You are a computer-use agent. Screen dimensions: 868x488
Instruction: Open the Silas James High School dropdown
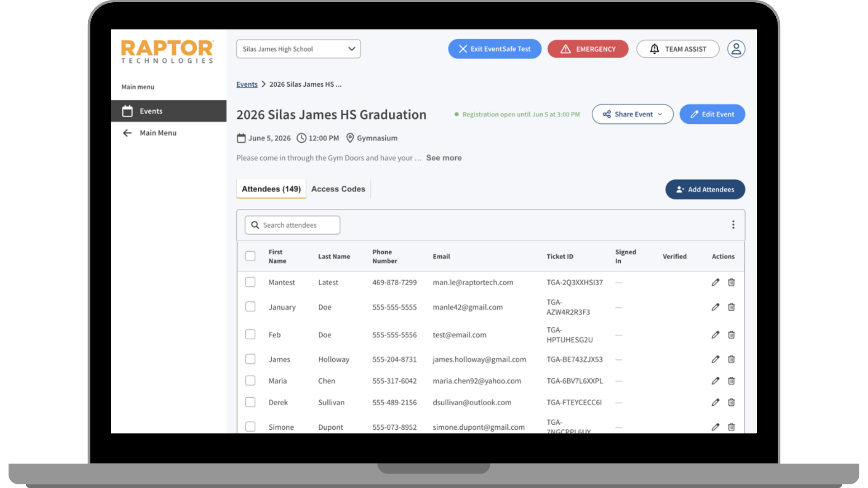coord(298,49)
